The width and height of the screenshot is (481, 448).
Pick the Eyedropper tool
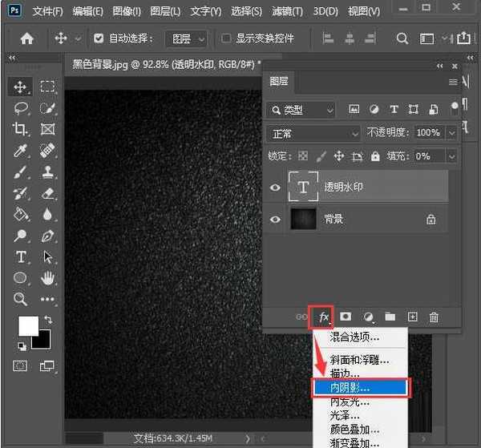[21, 151]
